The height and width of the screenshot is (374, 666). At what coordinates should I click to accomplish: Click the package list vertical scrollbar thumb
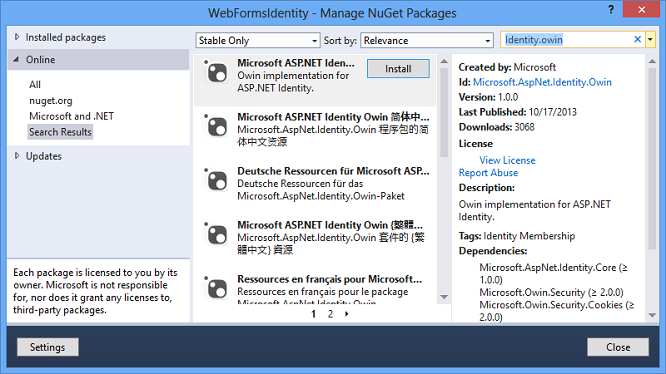click(444, 112)
